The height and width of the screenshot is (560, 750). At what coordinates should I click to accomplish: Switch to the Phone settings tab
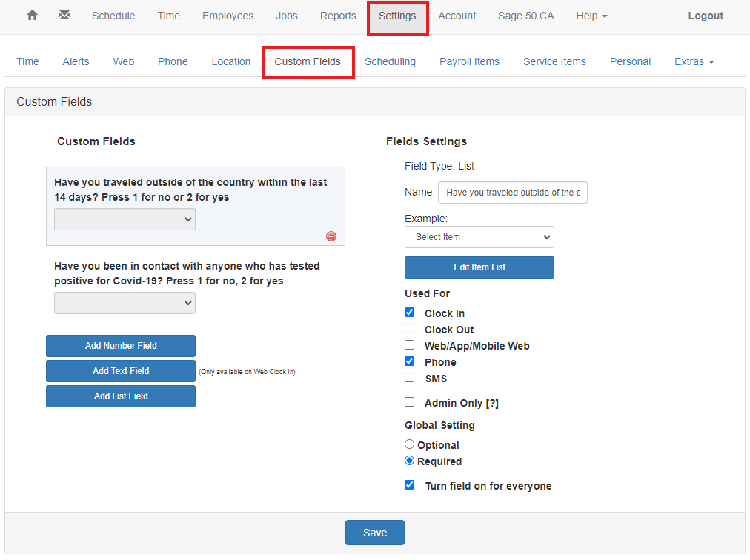[173, 61]
